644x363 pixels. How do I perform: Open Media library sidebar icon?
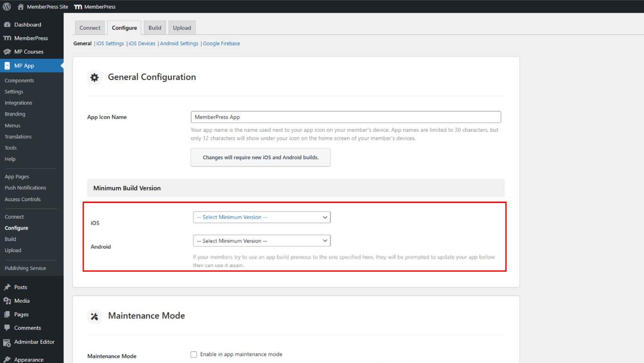click(x=7, y=301)
